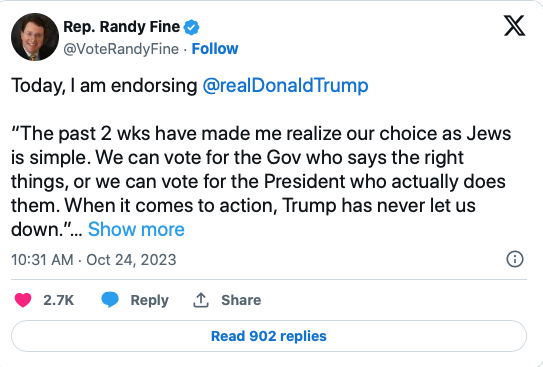Image resolution: width=543 pixels, height=367 pixels.
Task: Click the @VoteRandyFine handle
Action: [x=121, y=49]
